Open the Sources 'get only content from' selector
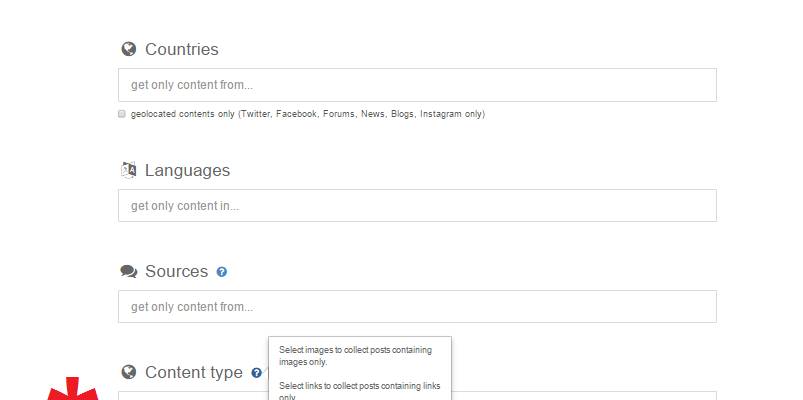Viewport: 803px width, 400px height. click(417, 307)
